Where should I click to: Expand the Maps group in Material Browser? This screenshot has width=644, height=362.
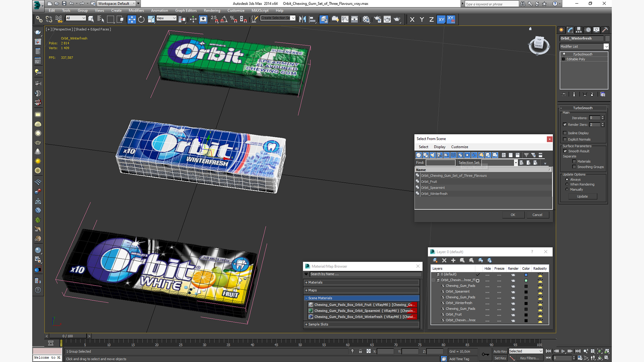[362, 290]
